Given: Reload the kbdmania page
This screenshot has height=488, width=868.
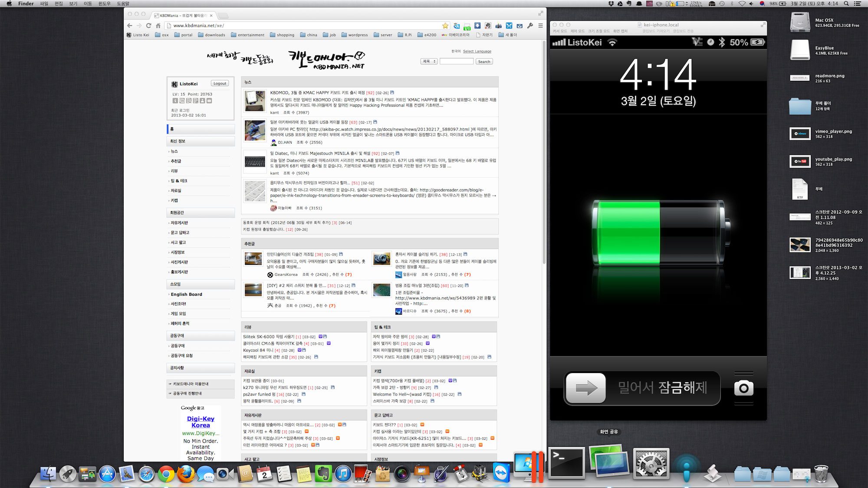Looking at the screenshot, I should (149, 26).
